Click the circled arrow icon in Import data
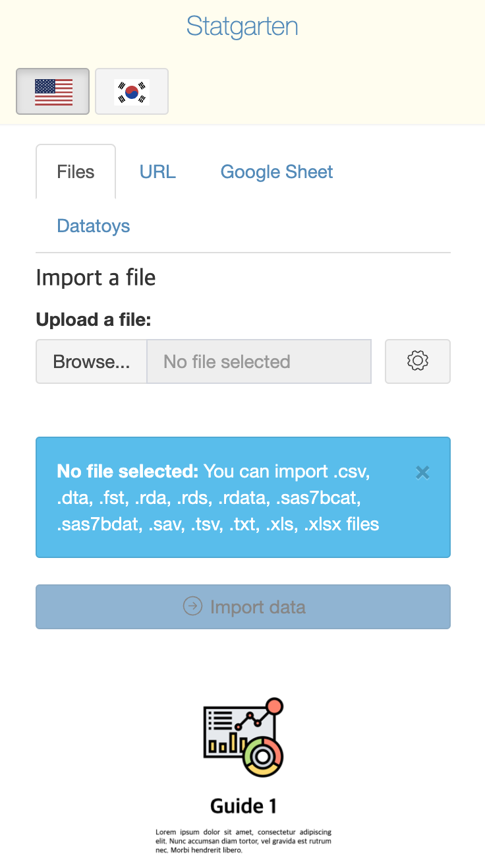This screenshot has height=868, width=485. tap(192, 606)
